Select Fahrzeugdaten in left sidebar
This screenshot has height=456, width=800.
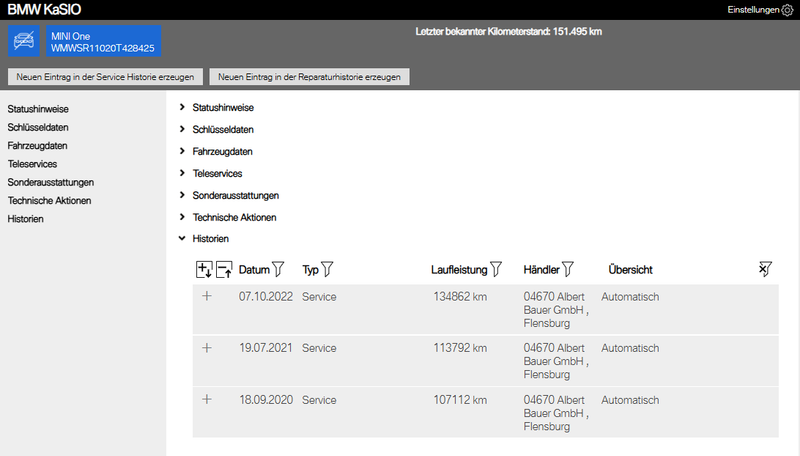(x=37, y=146)
